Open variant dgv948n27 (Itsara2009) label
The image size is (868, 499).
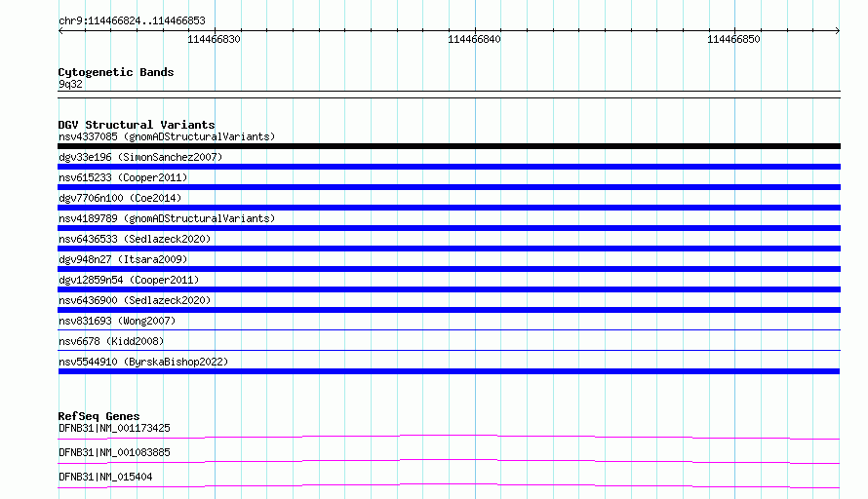click(123, 259)
